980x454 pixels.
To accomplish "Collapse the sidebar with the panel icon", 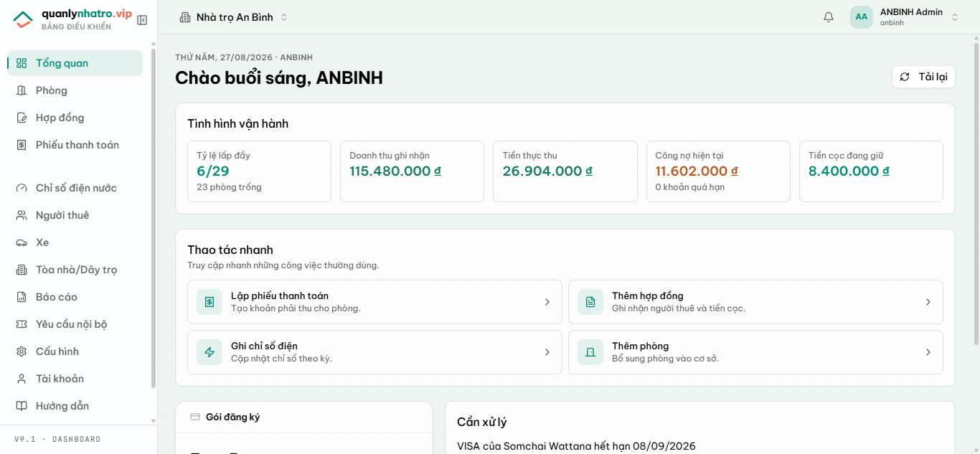I will (x=142, y=20).
